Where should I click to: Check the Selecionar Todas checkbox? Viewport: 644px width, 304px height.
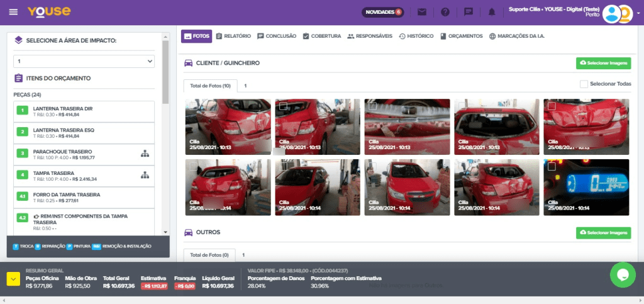[584, 84]
